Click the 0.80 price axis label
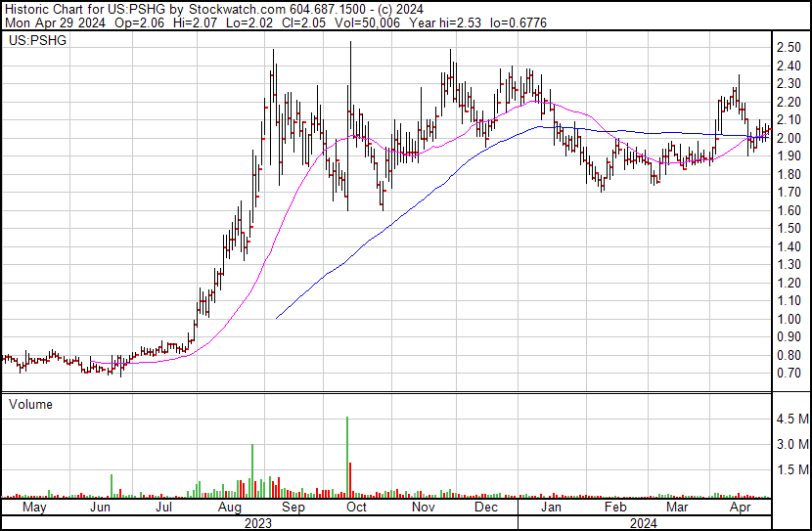The height and width of the screenshot is (531, 812). 789,356
